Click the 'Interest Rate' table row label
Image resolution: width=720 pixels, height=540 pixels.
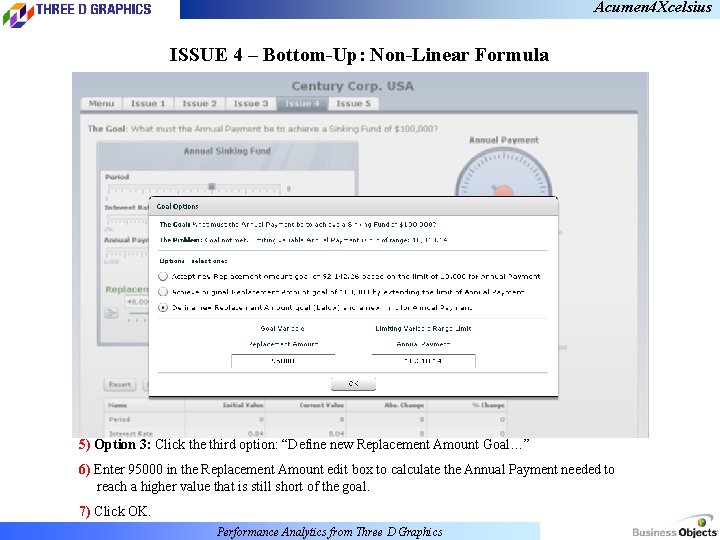[131, 433]
